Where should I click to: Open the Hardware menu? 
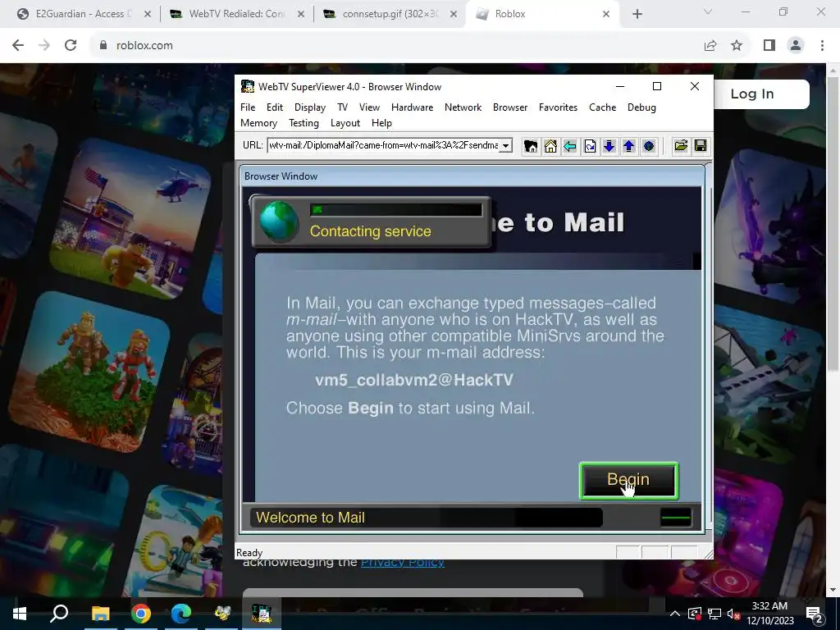tap(412, 107)
